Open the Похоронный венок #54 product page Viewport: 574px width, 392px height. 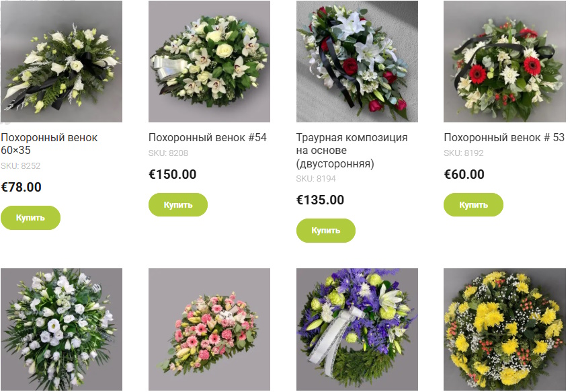tap(207, 136)
